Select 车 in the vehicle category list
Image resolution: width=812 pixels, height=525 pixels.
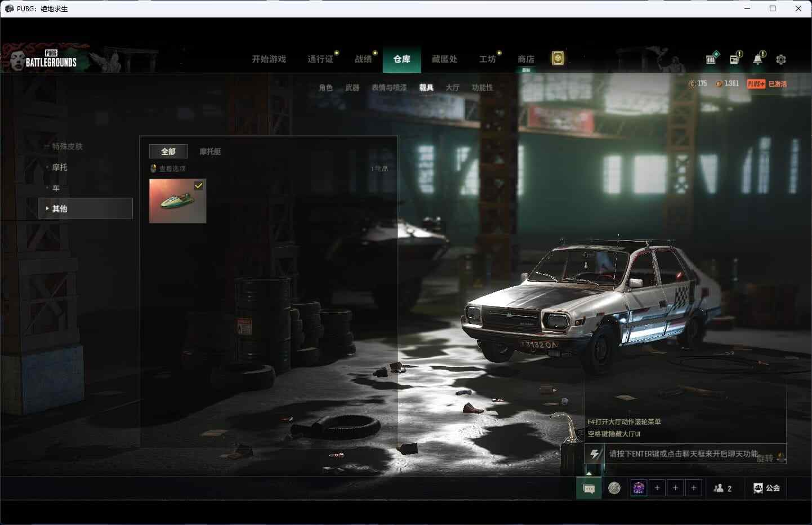pos(56,188)
